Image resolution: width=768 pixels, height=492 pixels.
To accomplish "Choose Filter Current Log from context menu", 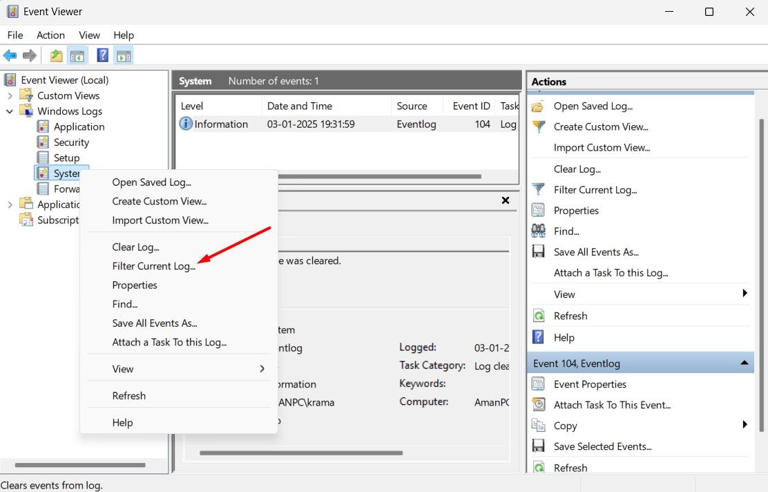I will pos(153,266).
